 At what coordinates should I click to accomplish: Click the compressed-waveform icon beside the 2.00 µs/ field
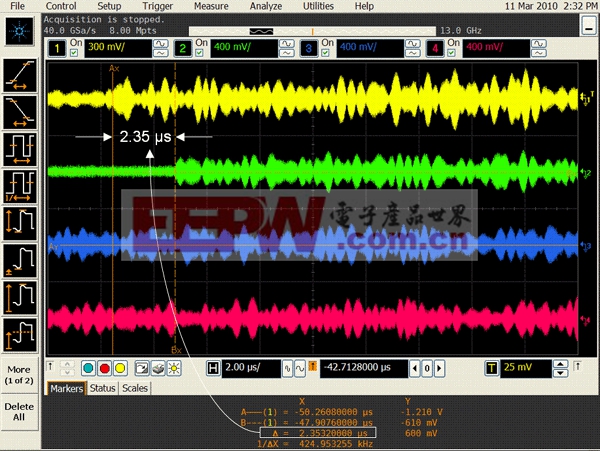click(287, 368)
